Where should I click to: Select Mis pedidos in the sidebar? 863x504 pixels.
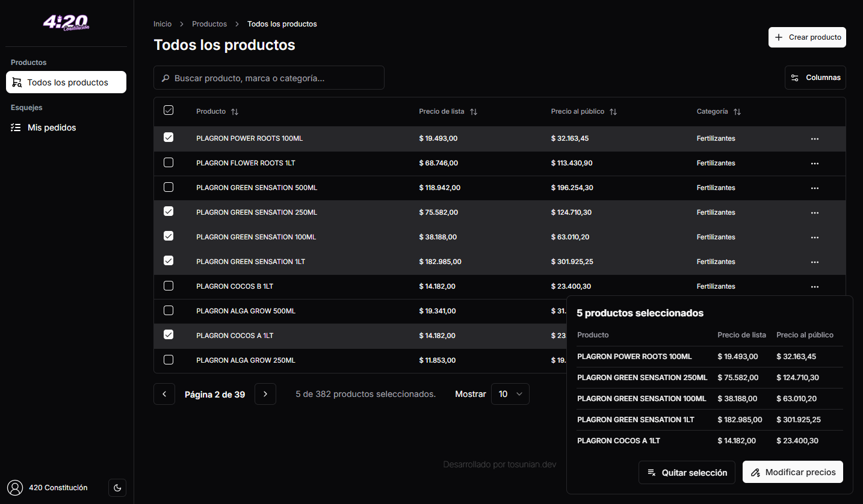click(x=52, y=127)
